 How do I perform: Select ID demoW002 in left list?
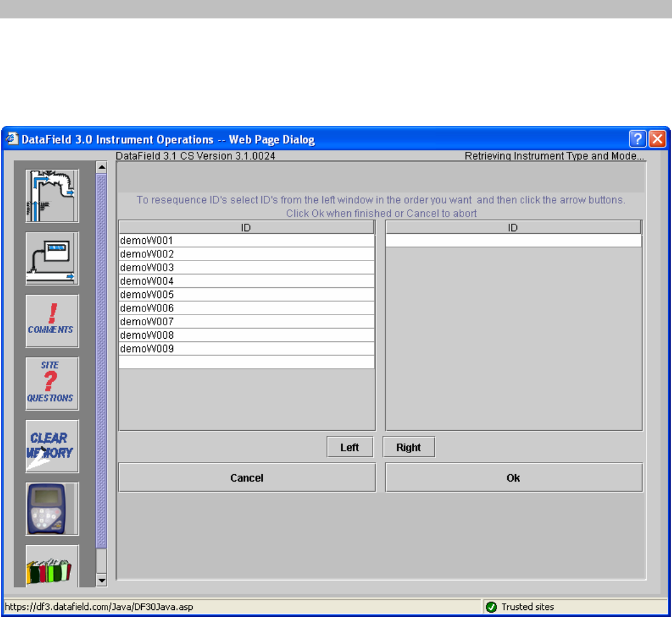pos(247,254)
